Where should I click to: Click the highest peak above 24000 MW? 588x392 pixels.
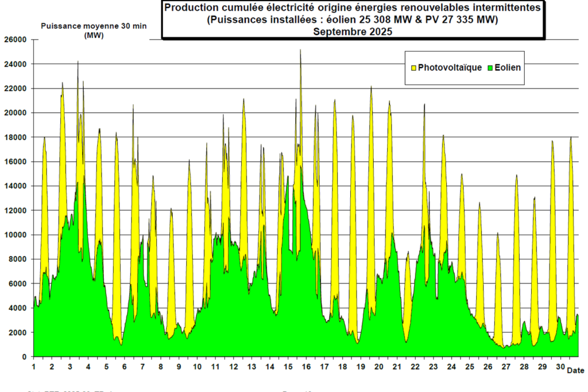(x=300, y=51)
